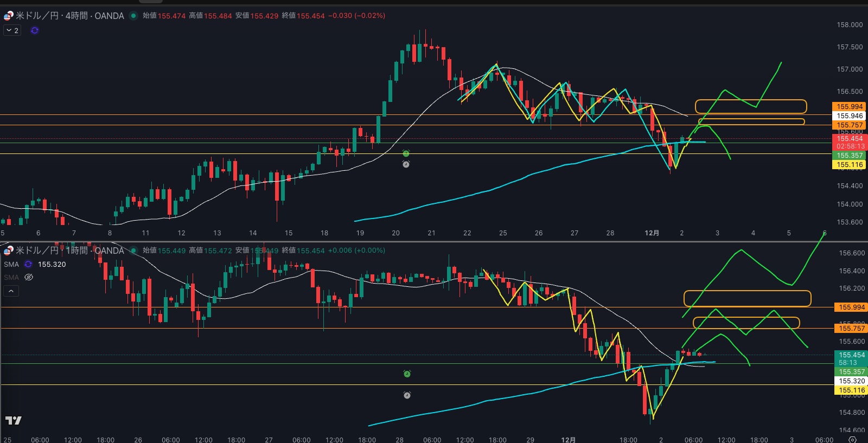Click the 12月 date label on the 4-hour time axis

pyautogui.click(x=652, y=233)
